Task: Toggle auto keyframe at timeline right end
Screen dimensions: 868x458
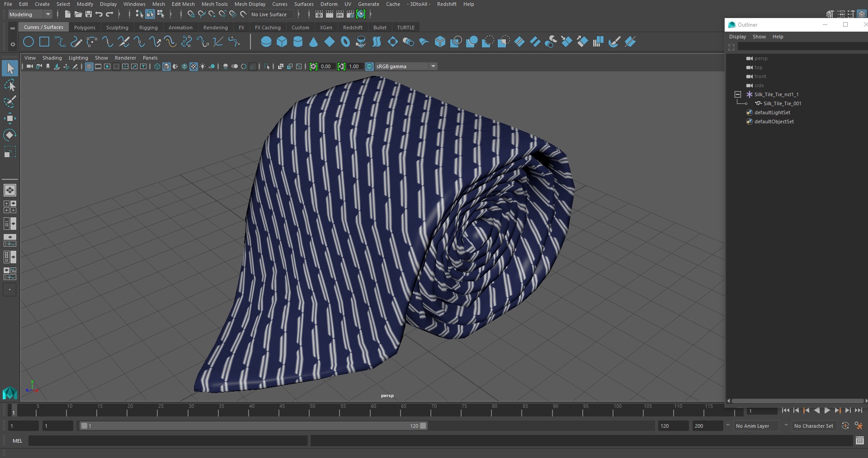Action: click(845, 425)
